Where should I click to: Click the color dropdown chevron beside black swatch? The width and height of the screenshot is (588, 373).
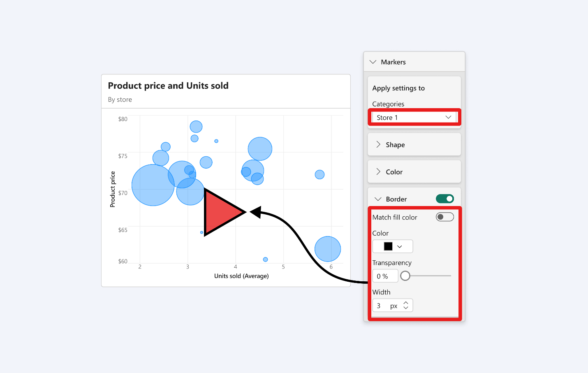point(399,247)
